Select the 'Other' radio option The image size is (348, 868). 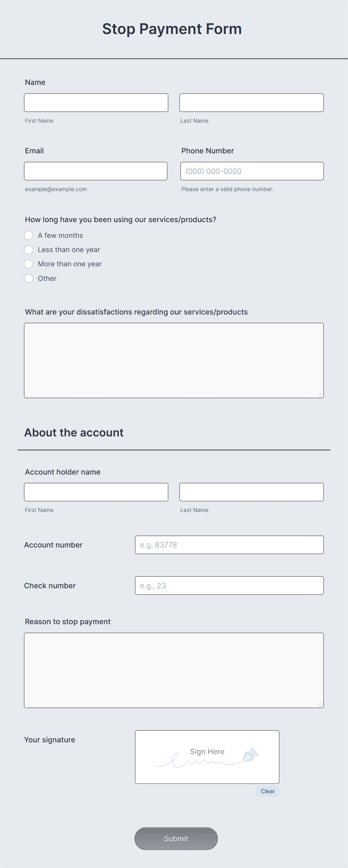point(28,278)
